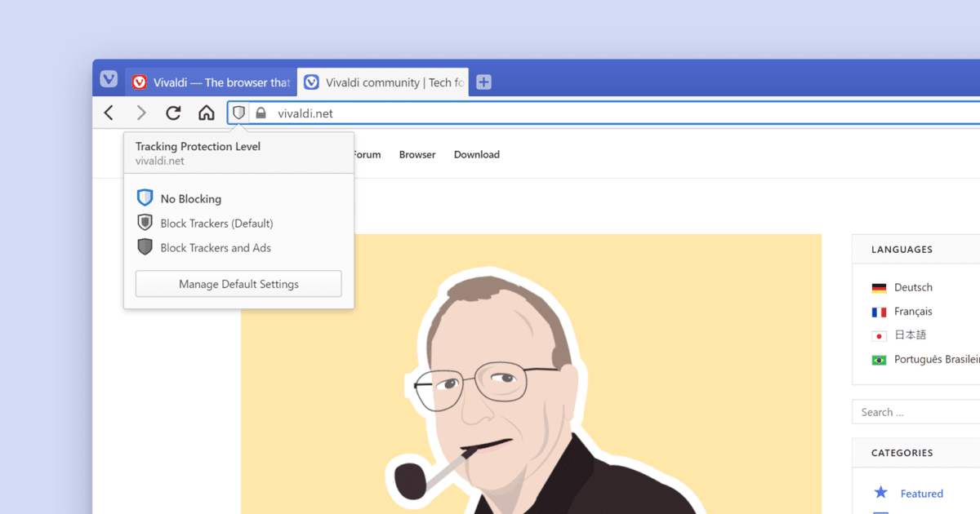Reload the current page
Image resolution: width=980 pixels, height=514 pixels.
[x=173, y=113]
